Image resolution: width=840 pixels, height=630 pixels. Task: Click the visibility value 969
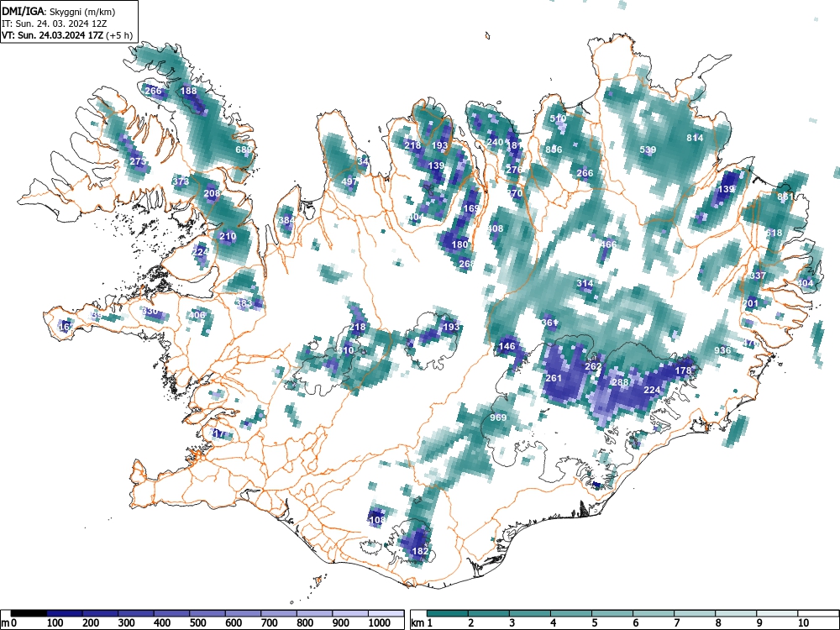[498, 417]
